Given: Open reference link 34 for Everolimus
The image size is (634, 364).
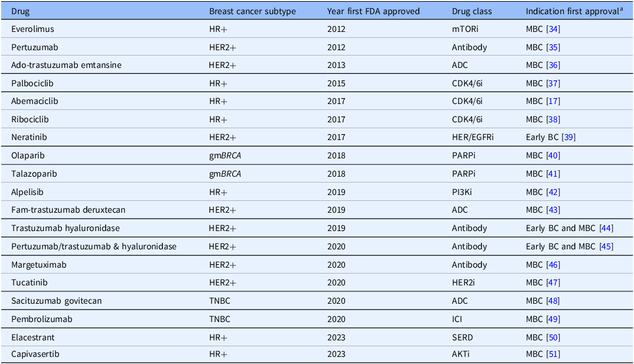Looking at the screenshot, I should click(553, 29).
